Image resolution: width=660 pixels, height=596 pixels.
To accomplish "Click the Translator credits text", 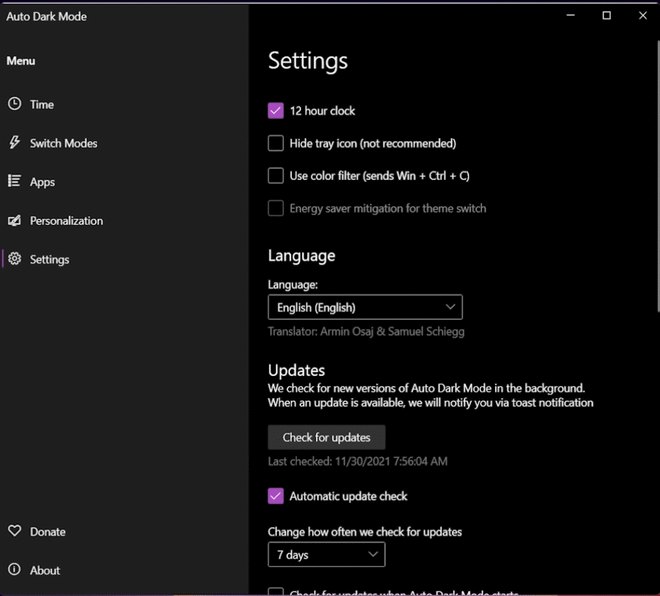I will click(x=366, y=332).
